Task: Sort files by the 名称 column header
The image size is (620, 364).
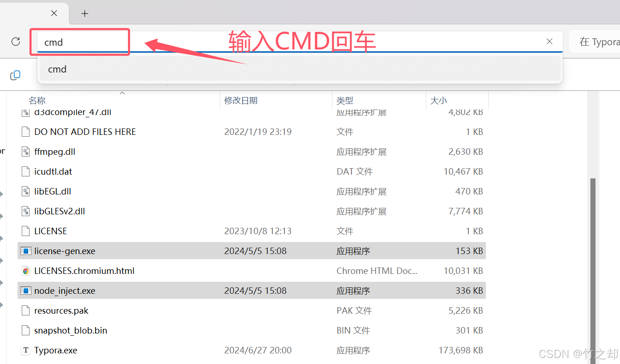Action: (x=37, y=100)
